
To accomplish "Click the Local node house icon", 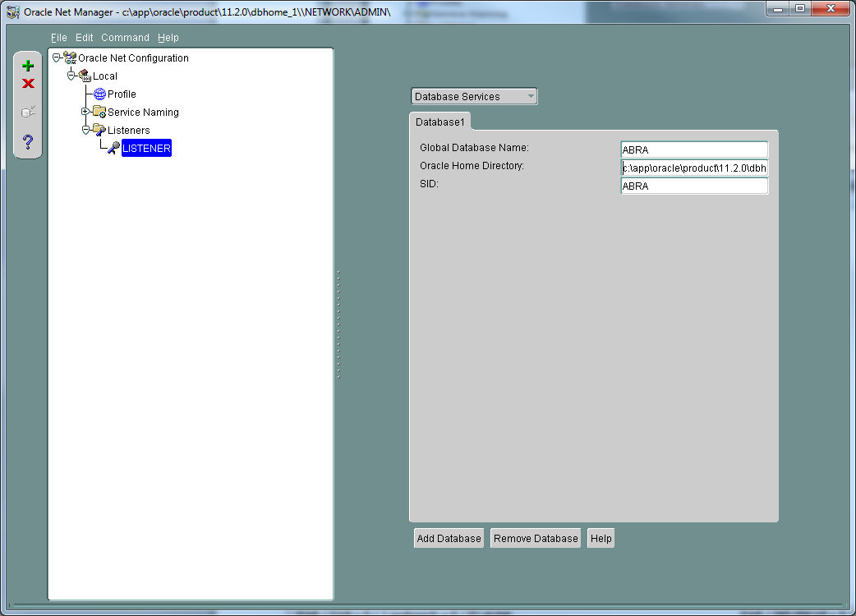I will click(85, 76).
